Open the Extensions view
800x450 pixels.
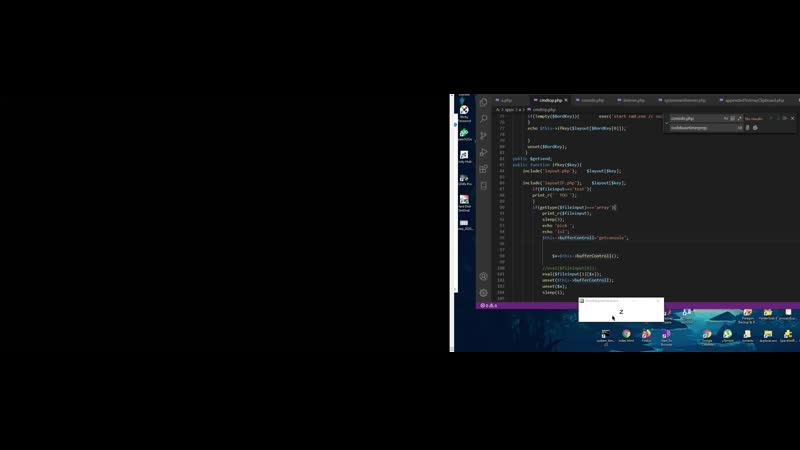click(x=483, y=169)
